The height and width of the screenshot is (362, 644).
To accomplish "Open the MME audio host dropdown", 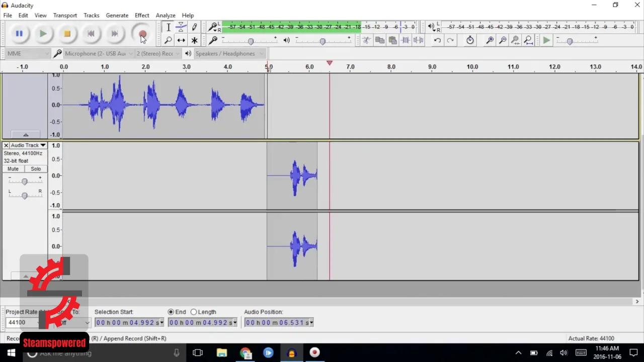I will pyautogui.click(x=28, y=54).
